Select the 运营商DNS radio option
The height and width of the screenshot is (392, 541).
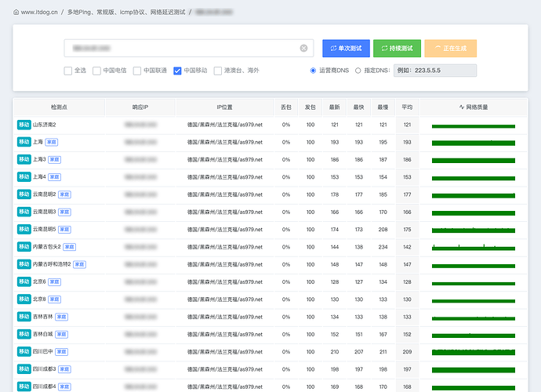click(x=313, y=71)
